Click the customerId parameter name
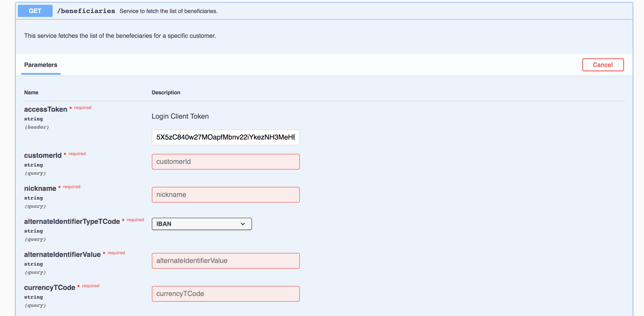 click(43, 155)
